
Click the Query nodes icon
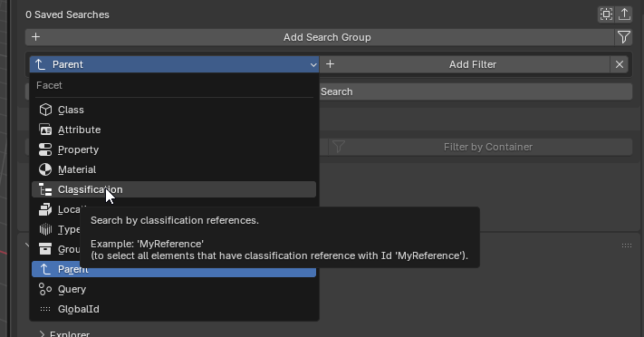(x=45, y=289)
